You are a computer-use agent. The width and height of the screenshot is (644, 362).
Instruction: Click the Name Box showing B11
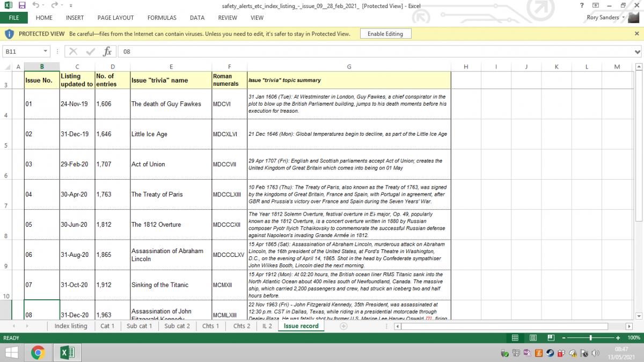click(21, 51)
